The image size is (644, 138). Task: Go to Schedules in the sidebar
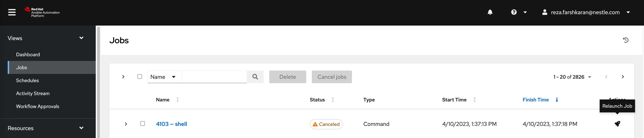pyautogui.click(x=28, y=80)
